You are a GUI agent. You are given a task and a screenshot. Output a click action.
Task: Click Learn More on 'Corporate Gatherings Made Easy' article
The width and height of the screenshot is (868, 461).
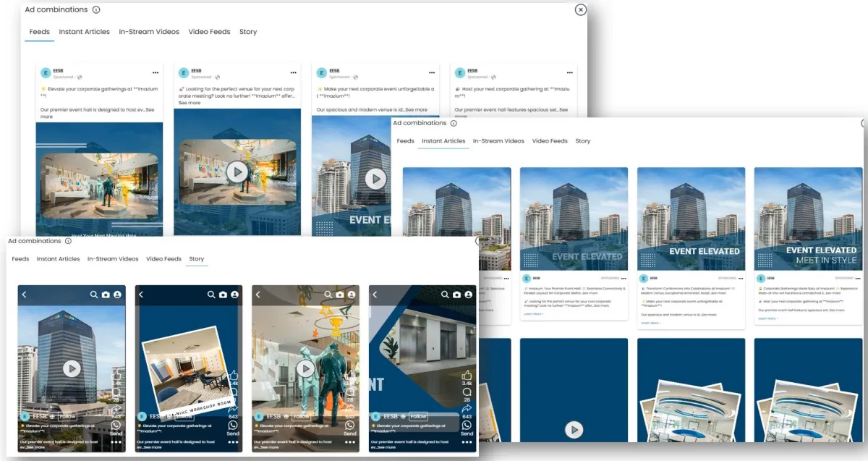point(767,318)
